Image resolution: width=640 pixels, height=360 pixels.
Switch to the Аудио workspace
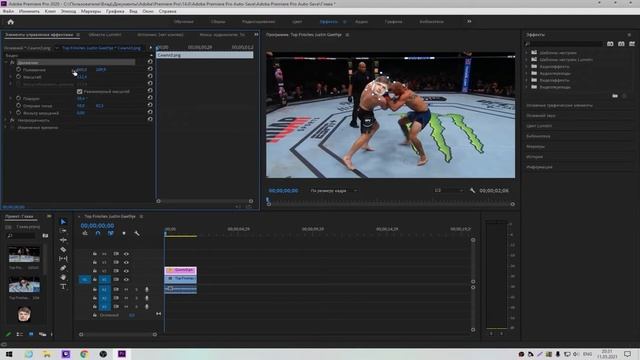pyautogui.click(x=361, y=22)
